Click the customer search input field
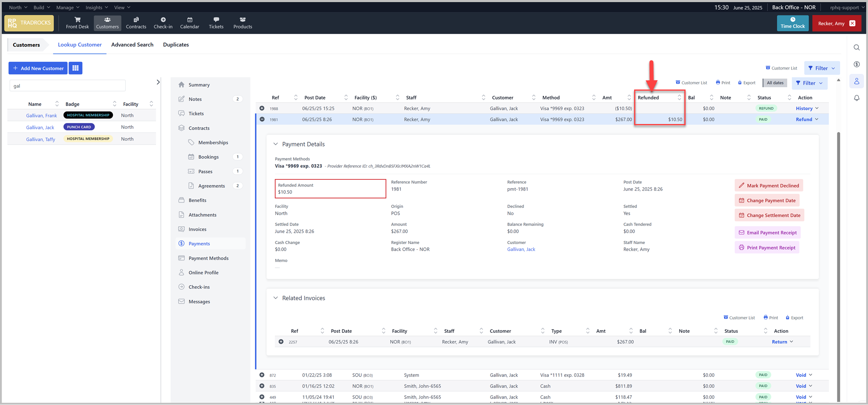This screenshot has height=405, width=868. click(68, 85)
